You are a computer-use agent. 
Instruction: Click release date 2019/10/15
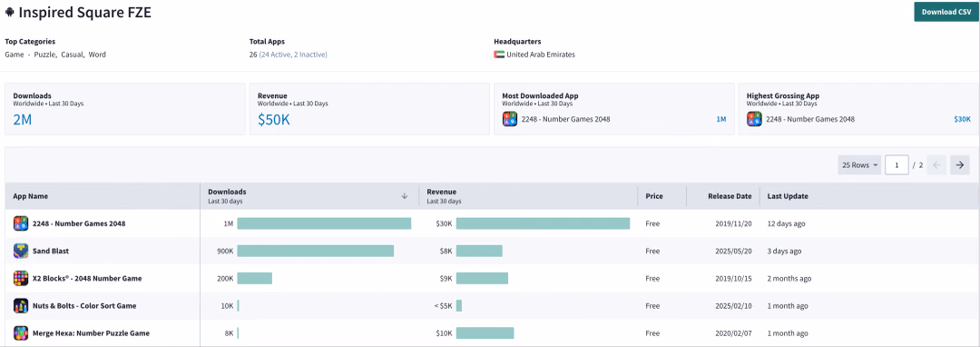[734, 278]
